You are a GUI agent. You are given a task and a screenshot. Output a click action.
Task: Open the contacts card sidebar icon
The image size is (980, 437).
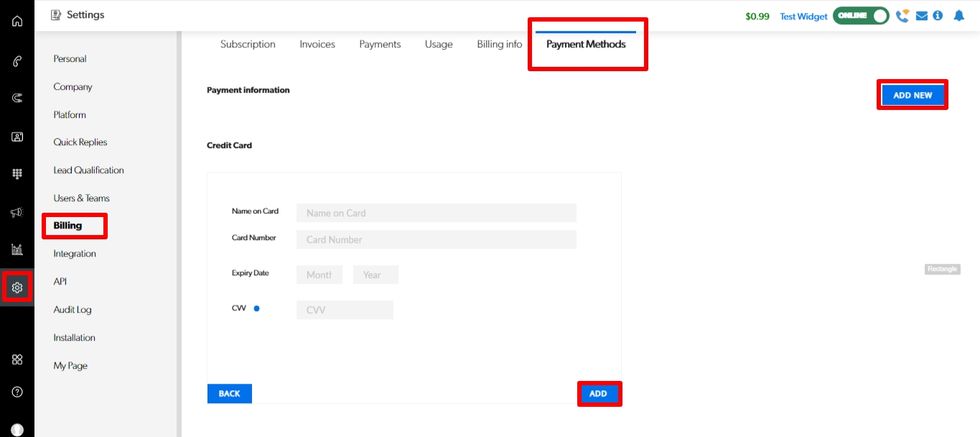pyautogui.click(x=17, y=137)
